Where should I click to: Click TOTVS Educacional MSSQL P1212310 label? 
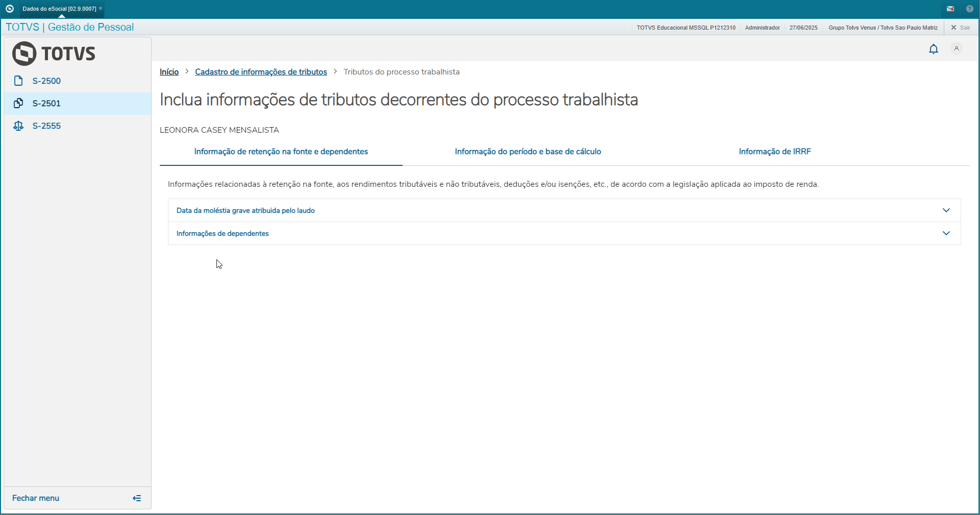tap(686, 28)
